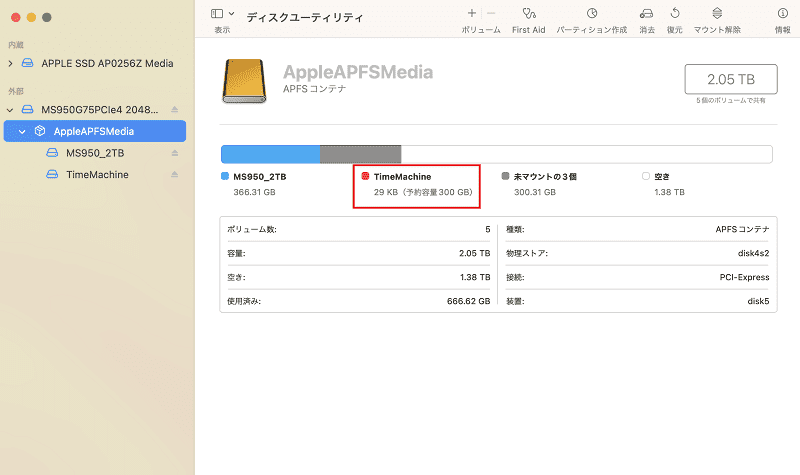Click the ボリューム toolbar label
The image size is (800, 475).
[481, 30]
